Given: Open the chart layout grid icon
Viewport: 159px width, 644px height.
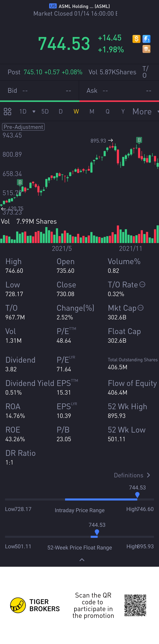Looking at the screenshot, I should click(x=8, y=111).
